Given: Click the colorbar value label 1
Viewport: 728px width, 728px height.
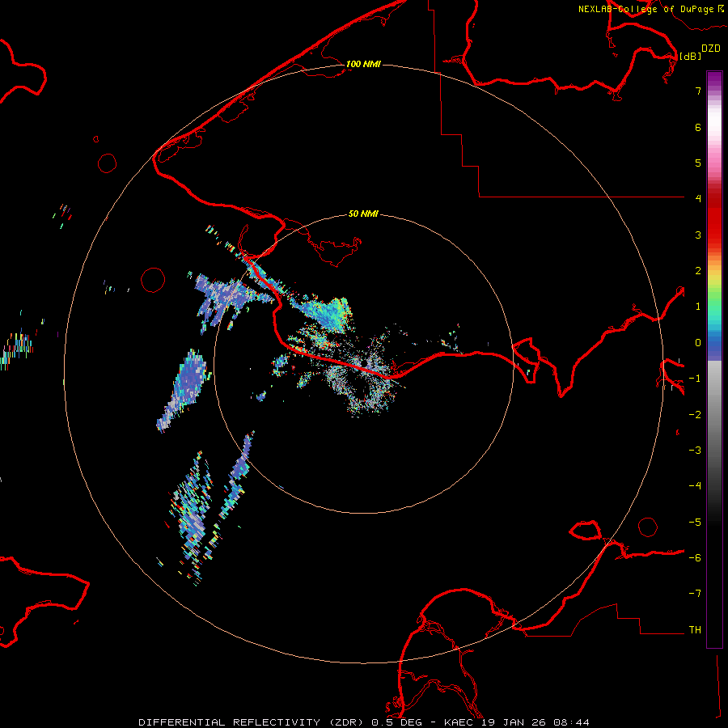Looking at the screenshot, I should pos(698,307).
